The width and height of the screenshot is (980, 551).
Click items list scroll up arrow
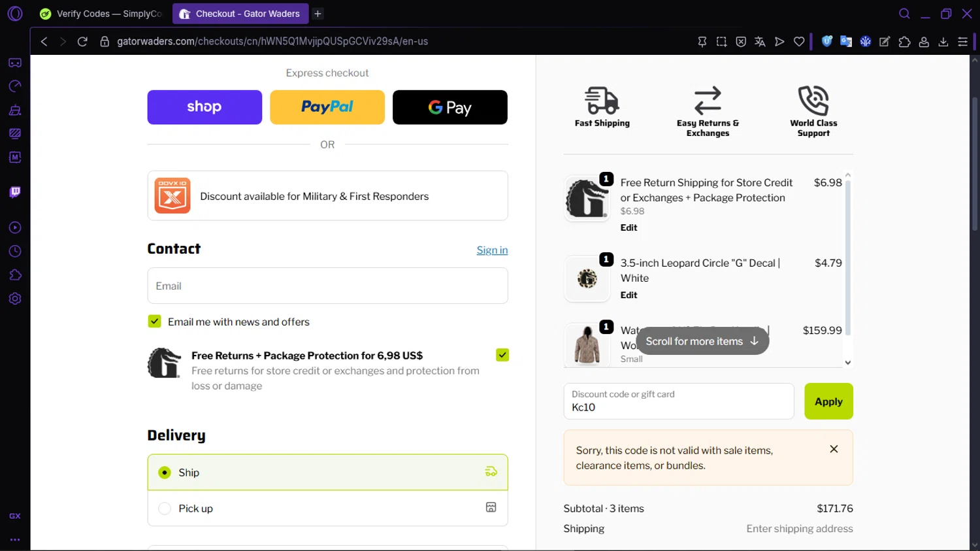tap(848, 175)
